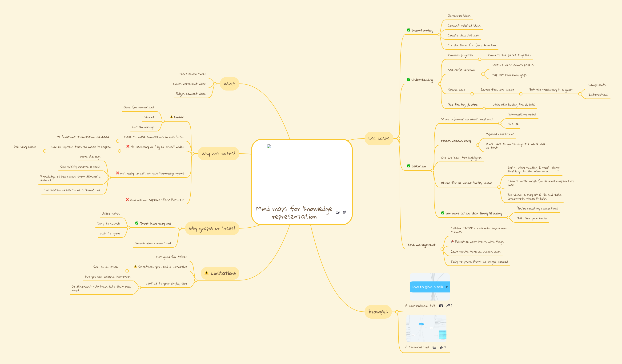Click the link icon beside "A technical talk"
This screenshot has height=364, width=622.
coord(442,347)
